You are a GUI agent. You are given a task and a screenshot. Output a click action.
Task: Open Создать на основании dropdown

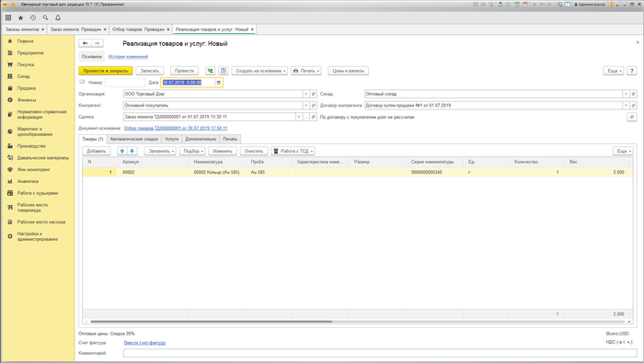pos(259,71)
